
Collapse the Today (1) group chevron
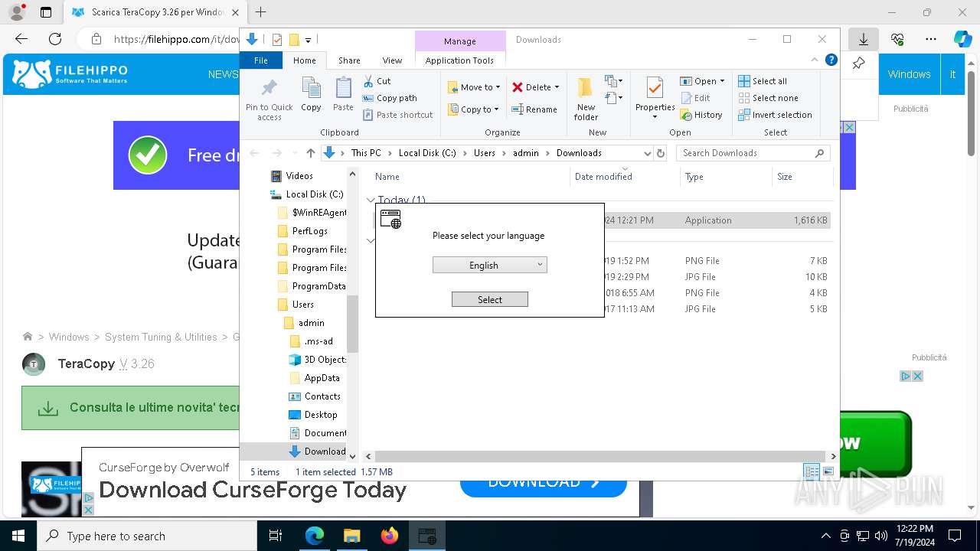click(371, 201)
